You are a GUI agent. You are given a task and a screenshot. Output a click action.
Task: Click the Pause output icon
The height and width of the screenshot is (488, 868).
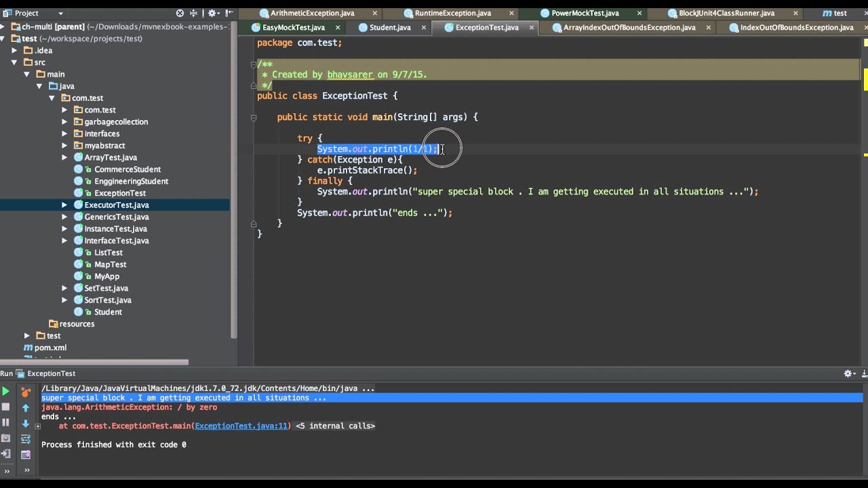coord(5,422)
